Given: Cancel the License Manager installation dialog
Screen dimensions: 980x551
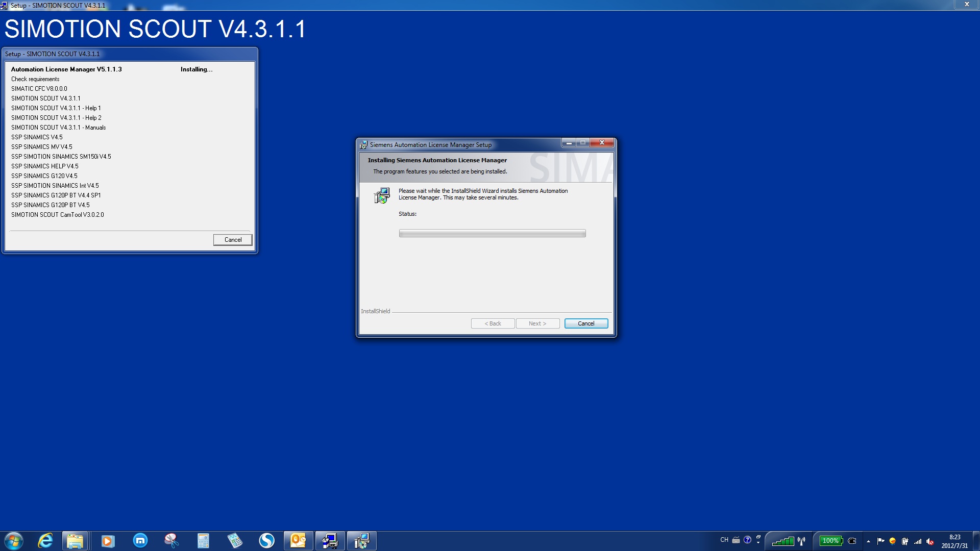Looking at the screenshot, I should pyautogui.click(x=586, y=323).
